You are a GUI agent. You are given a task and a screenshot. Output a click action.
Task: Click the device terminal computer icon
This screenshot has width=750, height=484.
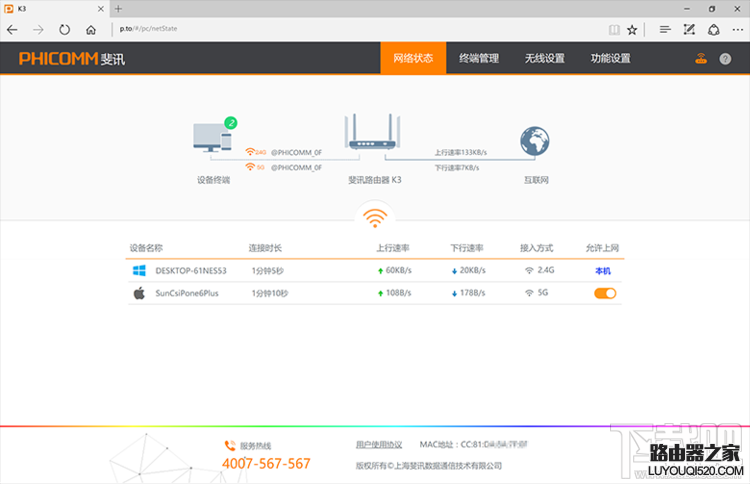212,138
